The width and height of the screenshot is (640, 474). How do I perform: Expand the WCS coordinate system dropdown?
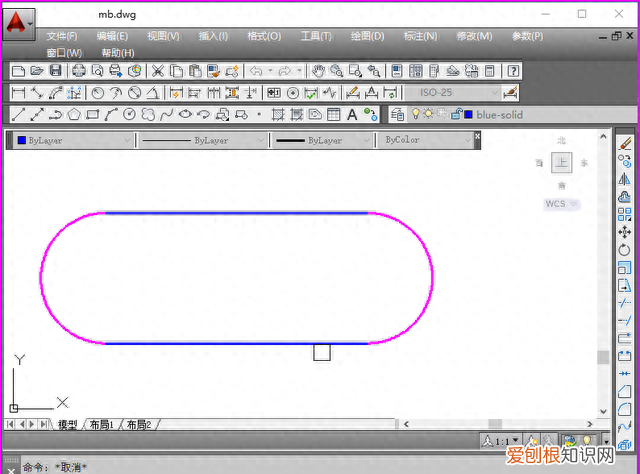[x=562, y=204]
